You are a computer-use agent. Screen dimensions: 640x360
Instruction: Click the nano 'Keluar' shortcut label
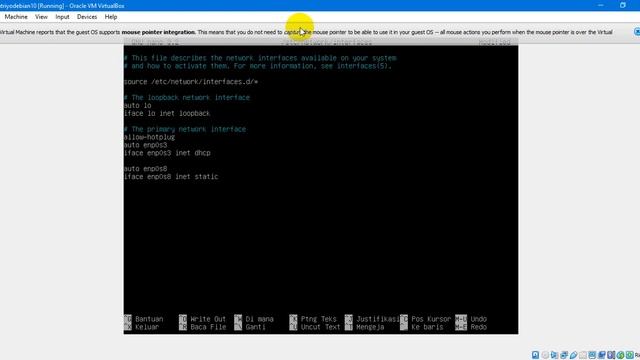[x=147, y=327]
